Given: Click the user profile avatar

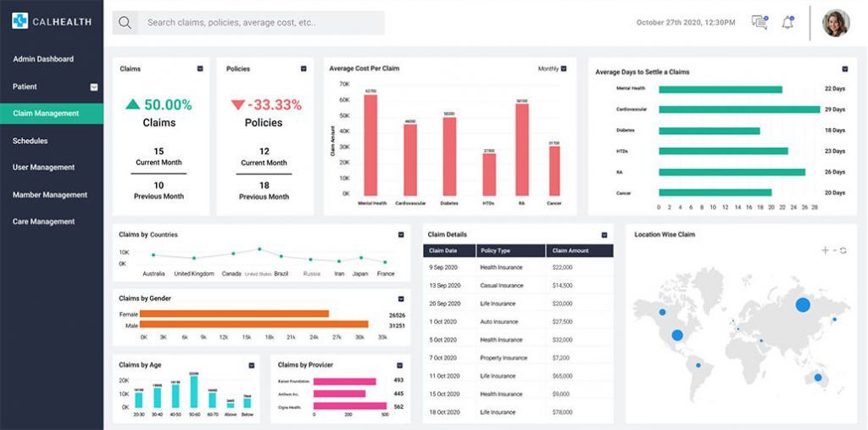Looking at the screenshot, I should (835, 23).
